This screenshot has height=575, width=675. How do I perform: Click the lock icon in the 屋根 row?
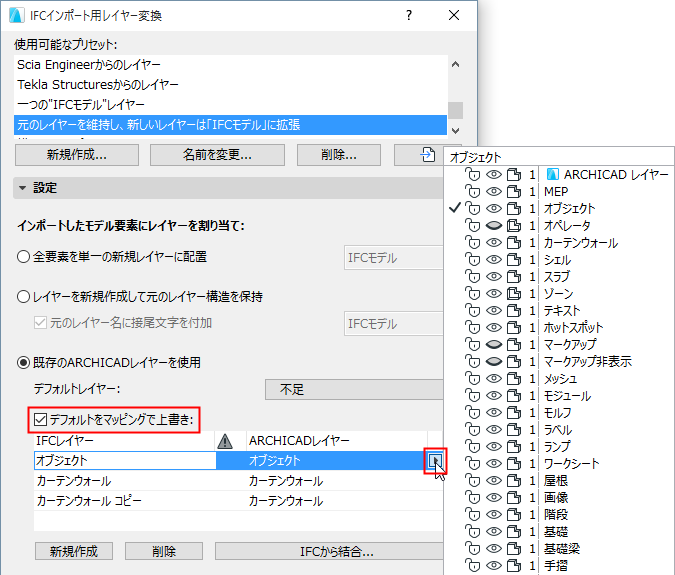tap(472, 480)
